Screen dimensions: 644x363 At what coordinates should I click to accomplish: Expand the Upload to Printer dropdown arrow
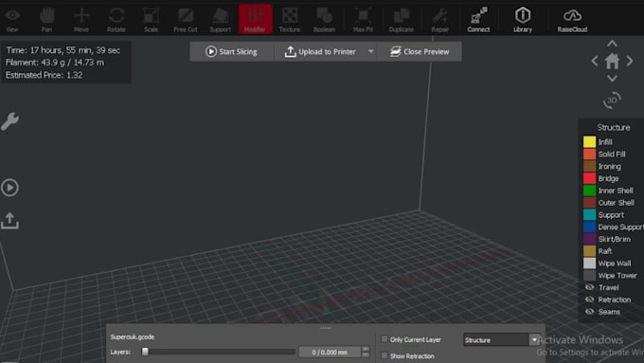[x=370, y=52]
